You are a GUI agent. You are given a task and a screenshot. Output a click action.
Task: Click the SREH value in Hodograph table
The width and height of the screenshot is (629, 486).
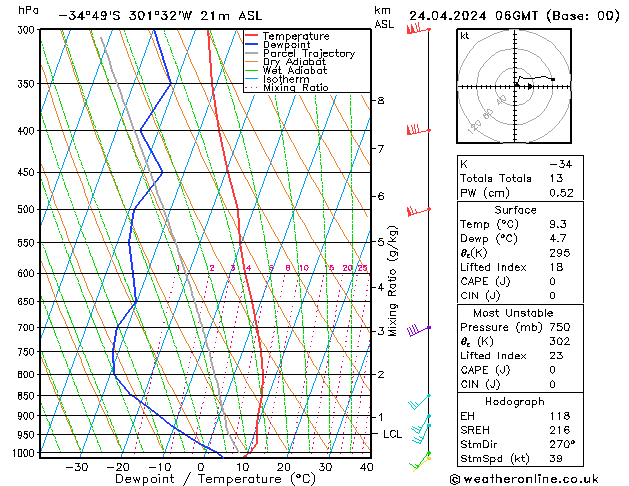[x=560, y=430]
